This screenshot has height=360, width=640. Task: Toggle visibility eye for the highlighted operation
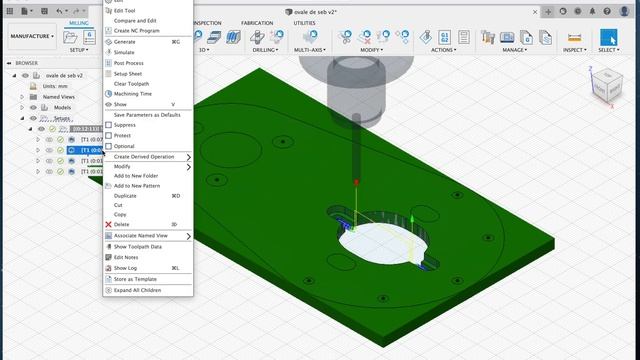coord(49,150)
